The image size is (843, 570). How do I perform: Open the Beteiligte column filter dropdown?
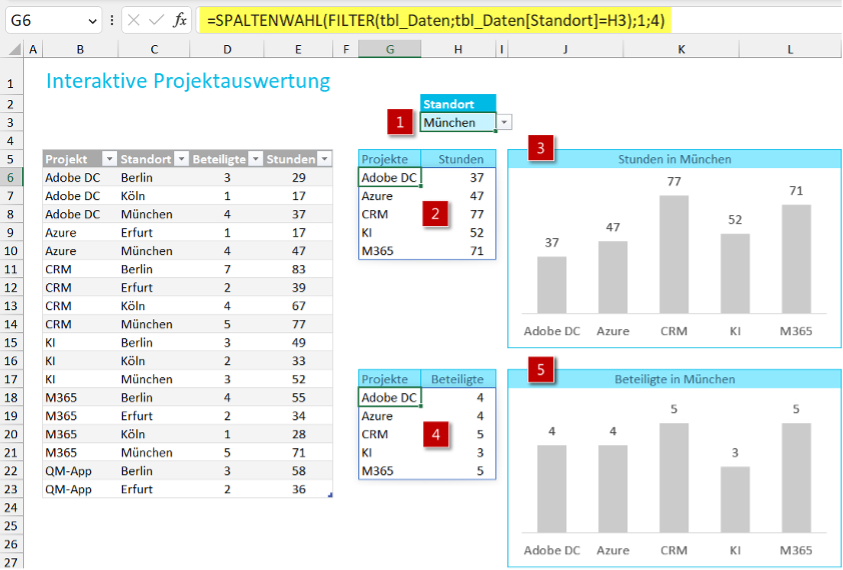pos(253,159)
